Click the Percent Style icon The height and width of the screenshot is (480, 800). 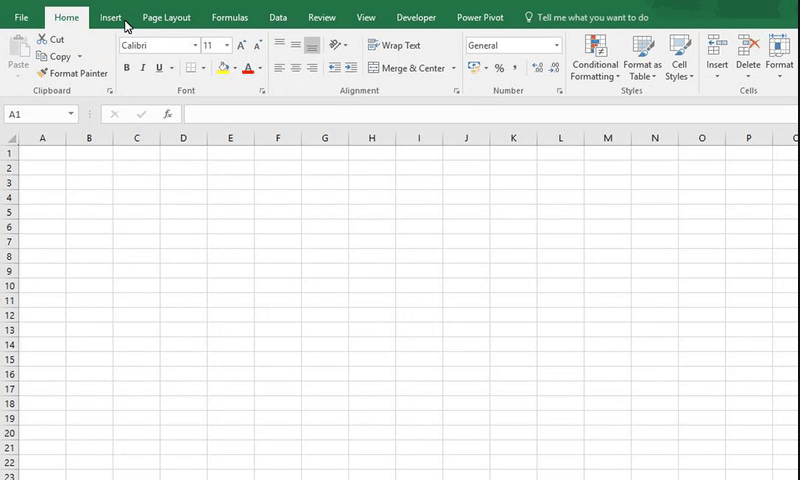tap(499, 68)
